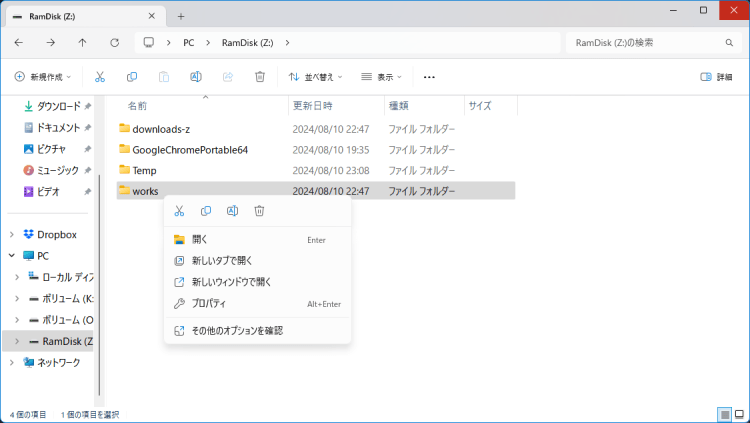Go back with the left arrow
Image resolution: width=750 pixels, height=423 pixels.
pyautogui.click(x=19, y=43)
